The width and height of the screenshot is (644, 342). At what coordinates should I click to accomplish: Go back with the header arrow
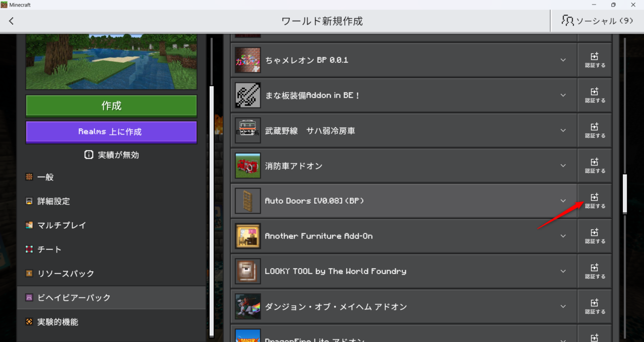pos(12,21)
